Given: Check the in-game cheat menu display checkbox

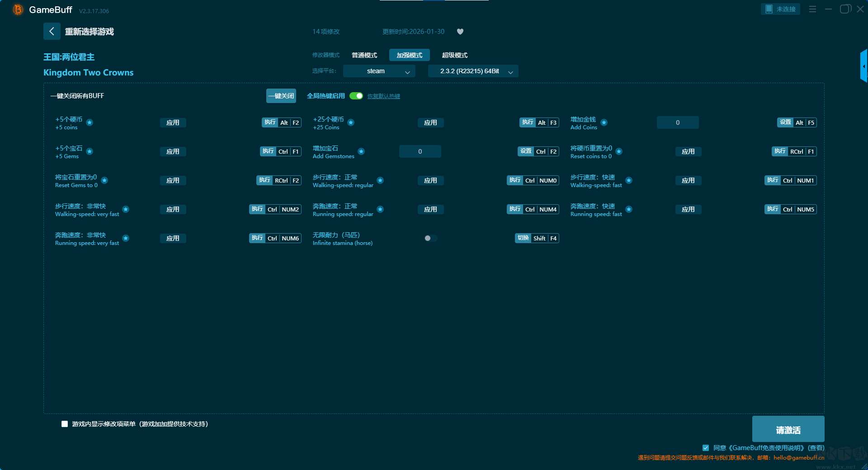Looking at the screenshot, I should tap(65, 424).
